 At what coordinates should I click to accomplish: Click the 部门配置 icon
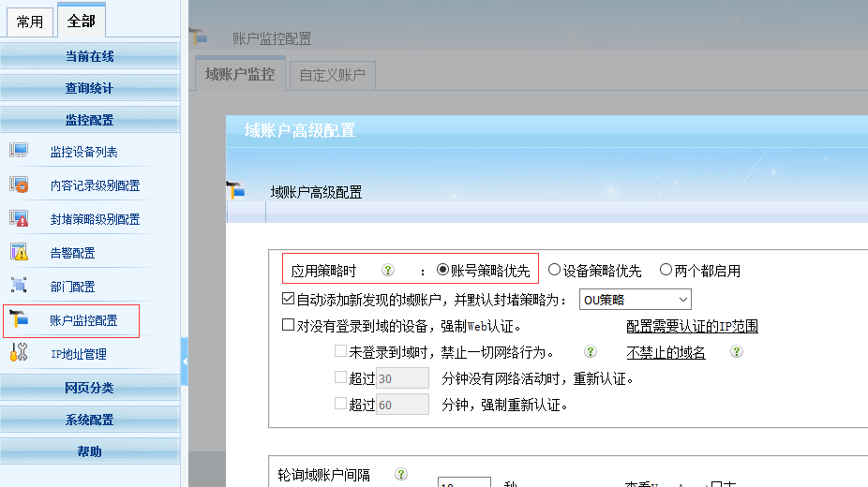click(19, 287)
